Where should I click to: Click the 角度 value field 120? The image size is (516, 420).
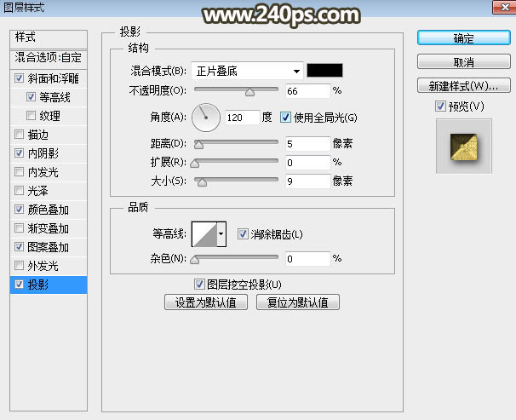243,118
